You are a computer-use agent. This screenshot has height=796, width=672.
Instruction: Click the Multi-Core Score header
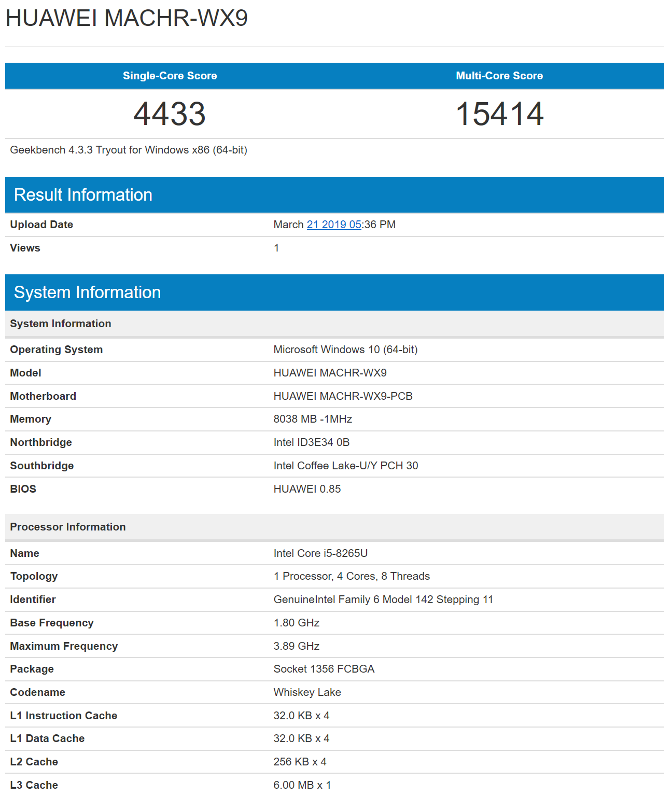click(x=499, y=76)
